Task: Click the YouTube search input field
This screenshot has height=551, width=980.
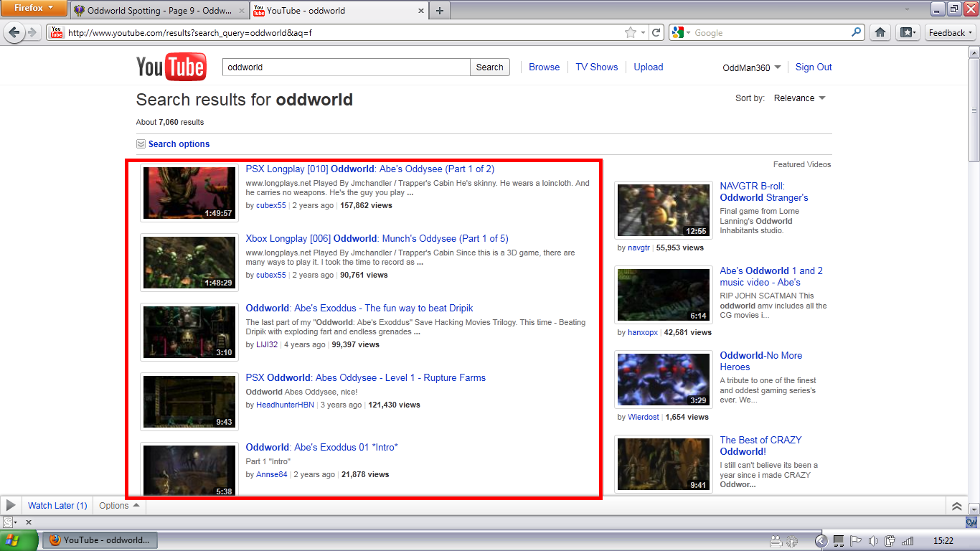Action: (x=346, y=67)
